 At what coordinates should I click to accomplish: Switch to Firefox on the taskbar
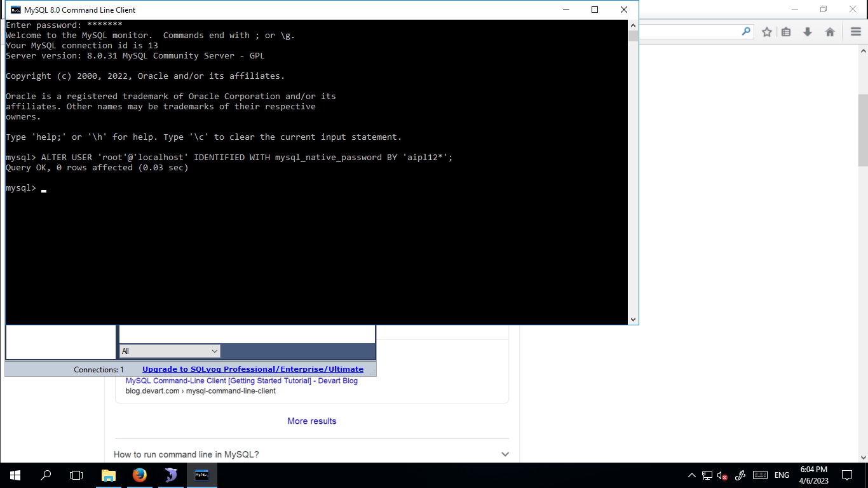pos(140,475)
